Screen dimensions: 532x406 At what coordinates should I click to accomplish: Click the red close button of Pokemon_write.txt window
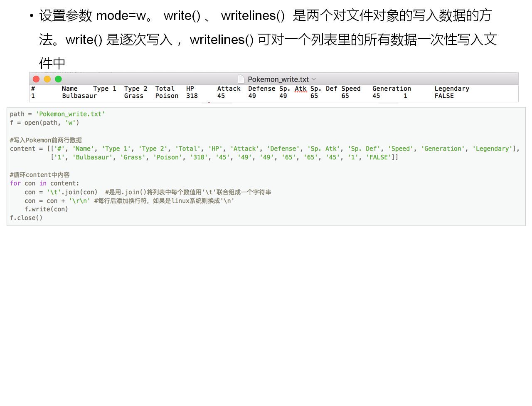36,79
